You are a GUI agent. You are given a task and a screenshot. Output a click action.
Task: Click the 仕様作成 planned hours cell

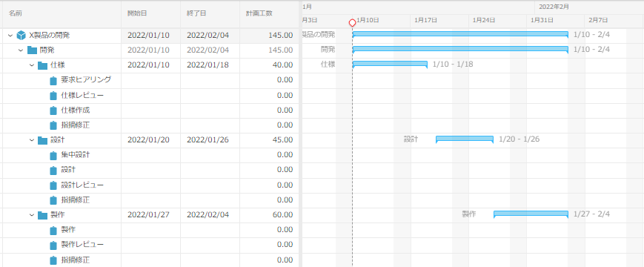click(x=270, y=111)
